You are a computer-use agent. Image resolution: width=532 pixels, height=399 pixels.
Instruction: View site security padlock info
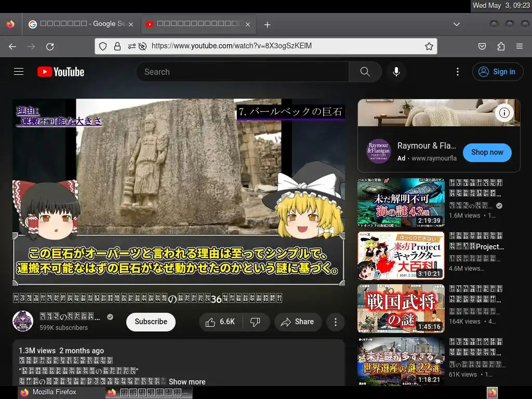(x=117, y=46)
